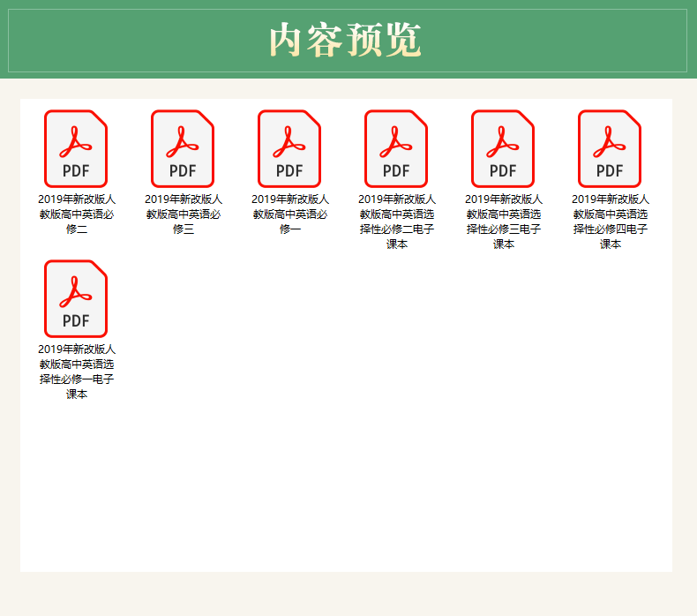Open PDF icon for 高中英语必修三
The height and width of the screenshot is (616, 697).
point(183,148)
